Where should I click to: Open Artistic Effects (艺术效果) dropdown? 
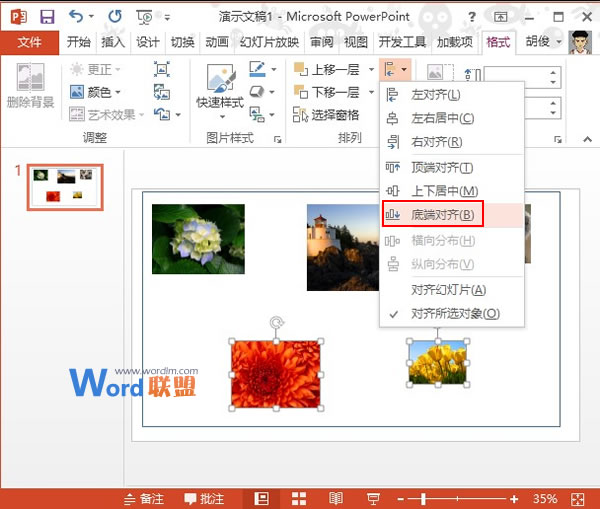107,114
